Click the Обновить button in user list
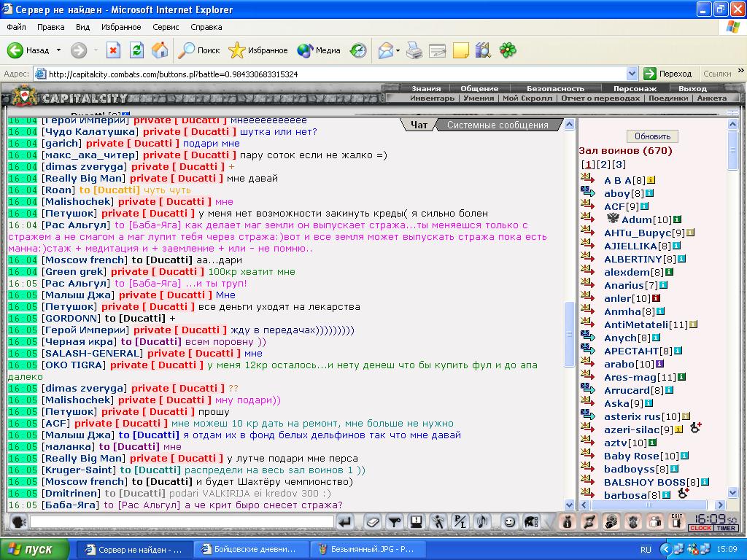This screenshot has width=747, height=560. [x=652, y=136]
